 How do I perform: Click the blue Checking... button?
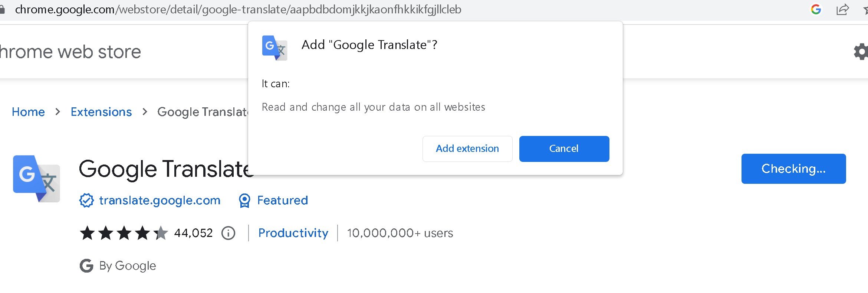(793, 169)
